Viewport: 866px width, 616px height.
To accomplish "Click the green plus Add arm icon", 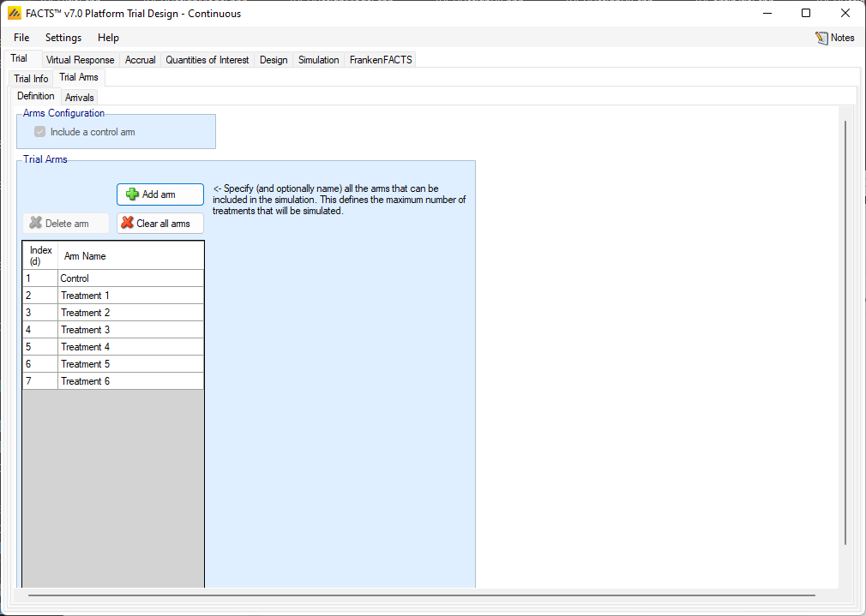I will tap(132, 194).
